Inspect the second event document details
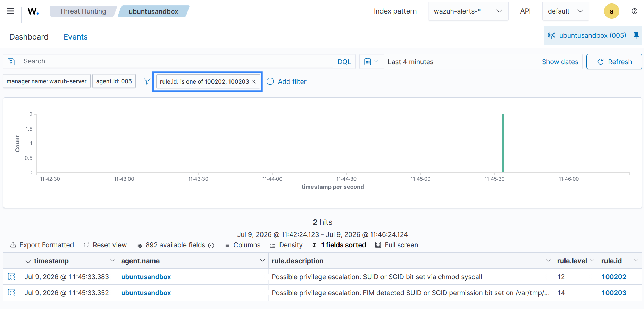644x309 pixels. pyautogui.click(x=12, y=293)
